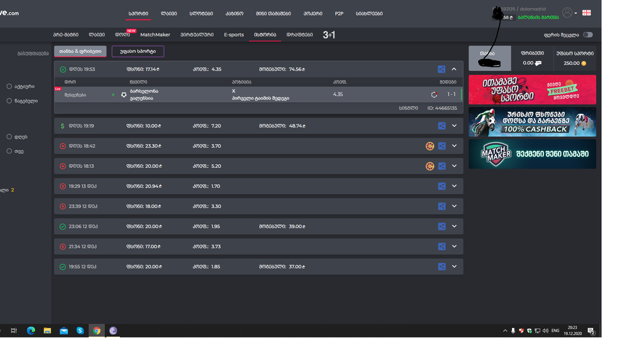Image resolution: width=644 pixels, height=362 pixels.
Task: Open the პოკერი top menu
Action: (x=313, y=14)
